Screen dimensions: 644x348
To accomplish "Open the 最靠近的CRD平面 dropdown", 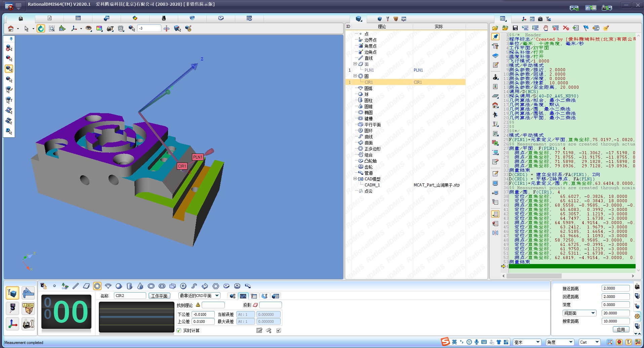I will [217, 296].
